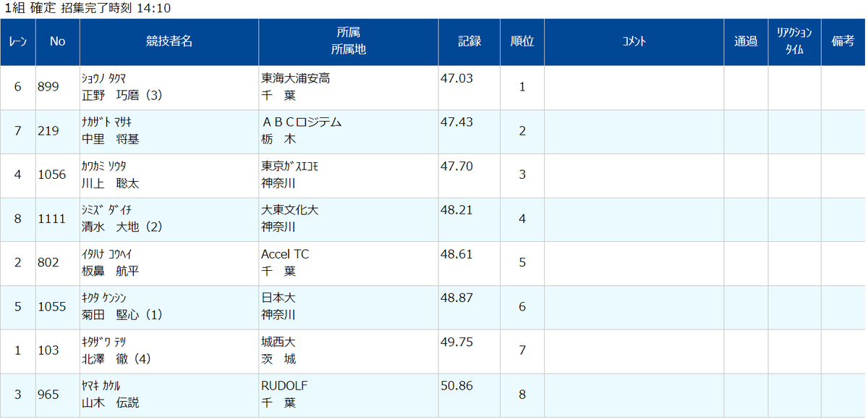Screen dimensions: 868x420
Task: Select the heat title 1組 確定 招集完了時刻 14:10
Action: [x=88, y=9]
